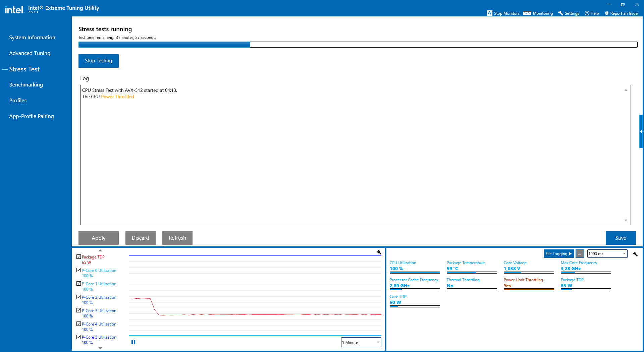Pause the monitoring graph
This screenshot has height=352, width=644.
pos(133,342)
